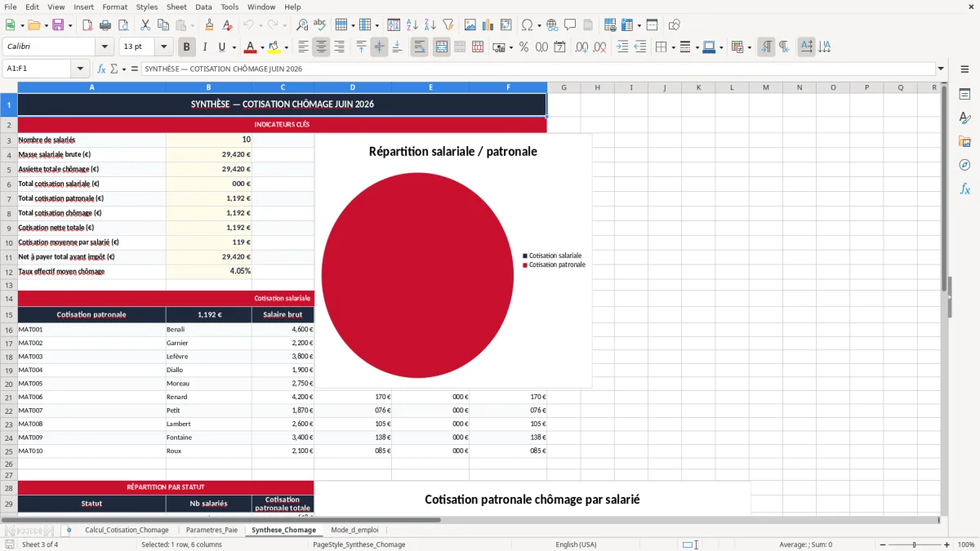
Task: Click the yellow Background Color swatch
Action: 274,47
